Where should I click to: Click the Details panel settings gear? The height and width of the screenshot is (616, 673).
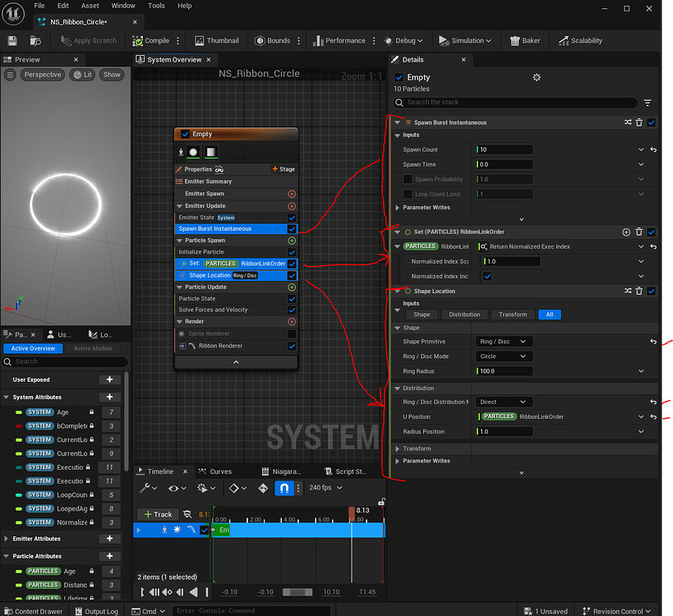pos(537,76)
